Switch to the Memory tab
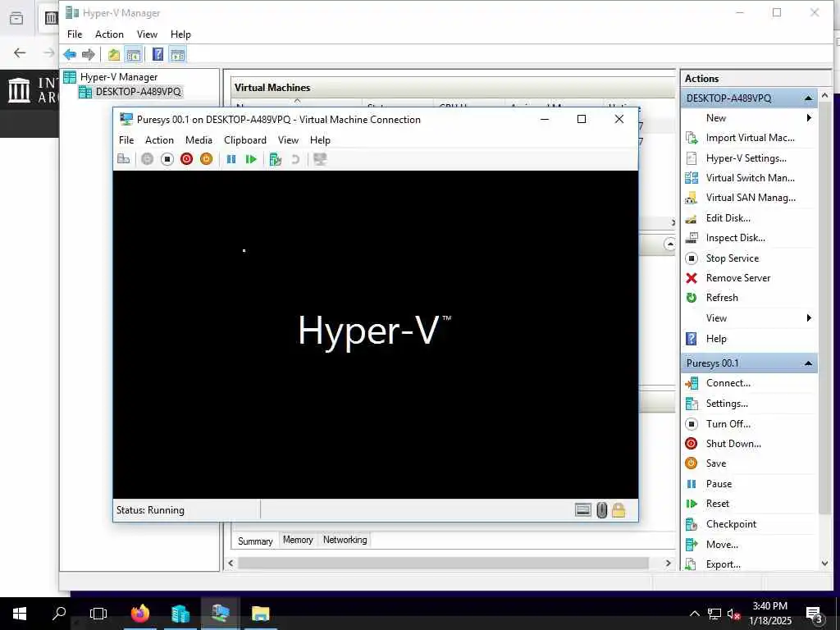This screenshot has height=630, width=840. coord(298,540)
